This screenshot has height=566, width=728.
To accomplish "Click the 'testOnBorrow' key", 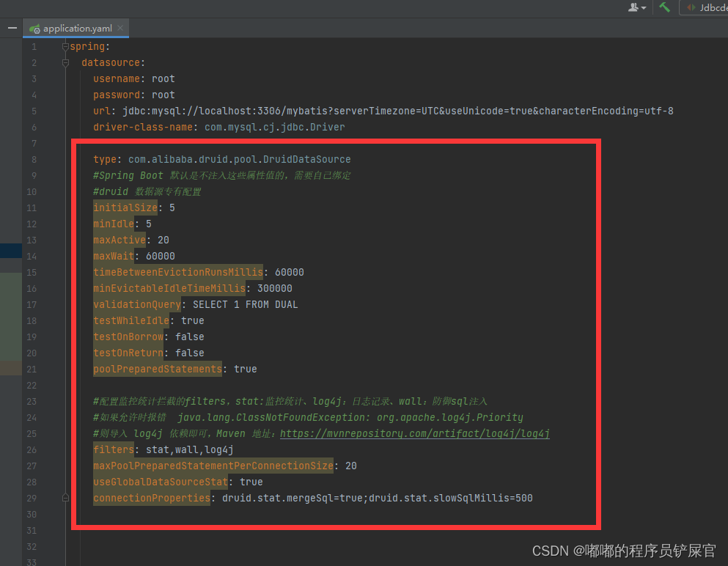I will (x=128, y=337).
